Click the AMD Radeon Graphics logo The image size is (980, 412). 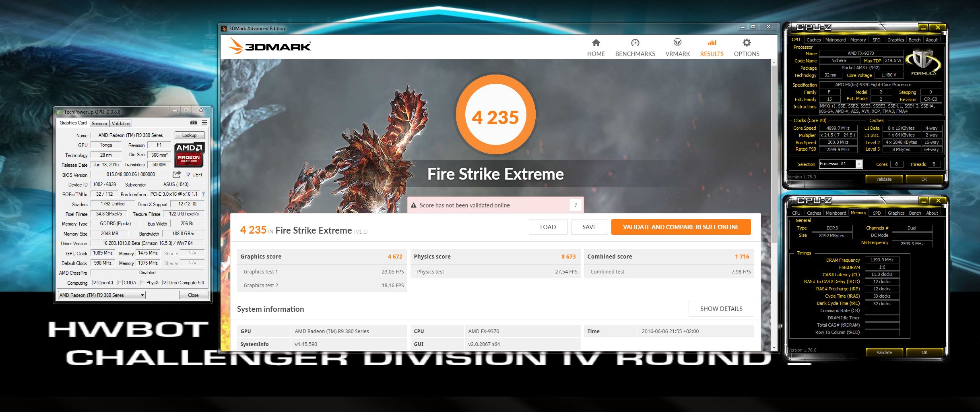coord(189,155)
